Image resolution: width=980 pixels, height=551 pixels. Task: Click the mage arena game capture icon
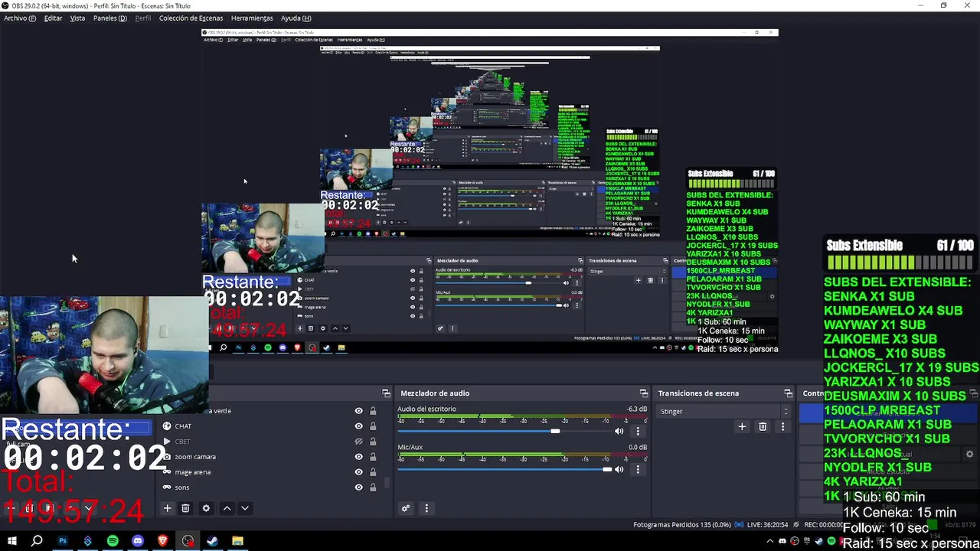pyautogui.click(x=167, y=472)
